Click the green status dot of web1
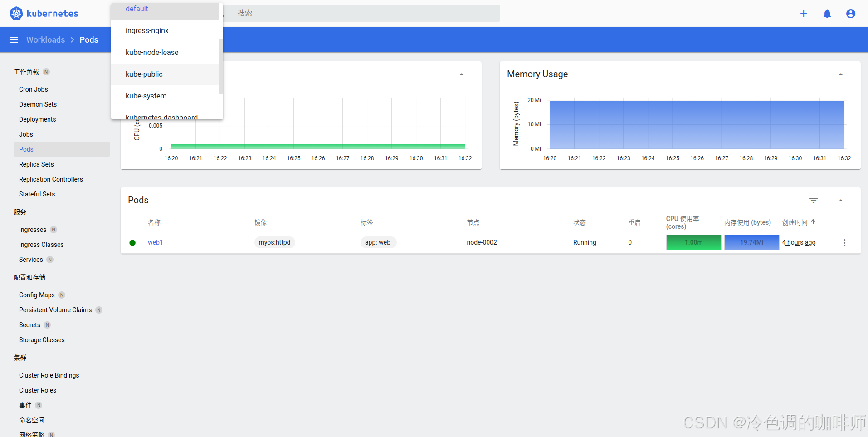 click(132, 243)
